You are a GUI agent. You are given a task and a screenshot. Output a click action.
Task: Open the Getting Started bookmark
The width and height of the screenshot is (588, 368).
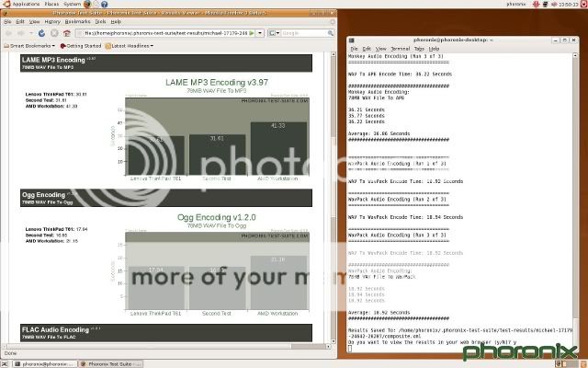pos(81,46)
